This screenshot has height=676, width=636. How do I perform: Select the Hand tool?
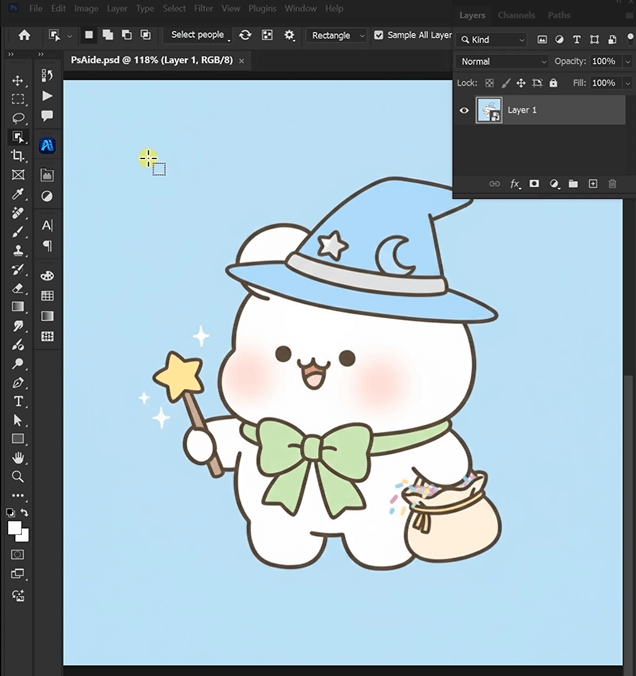pos(18,458)
